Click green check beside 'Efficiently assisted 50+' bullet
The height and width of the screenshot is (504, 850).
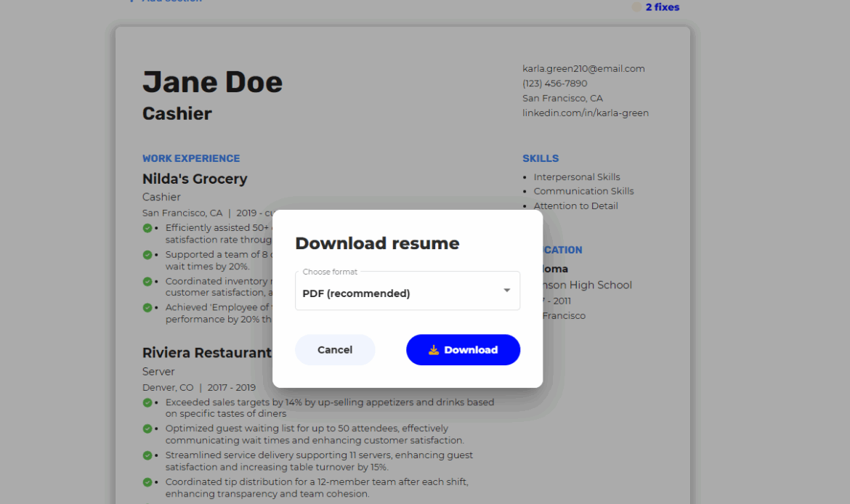point(147,228)
